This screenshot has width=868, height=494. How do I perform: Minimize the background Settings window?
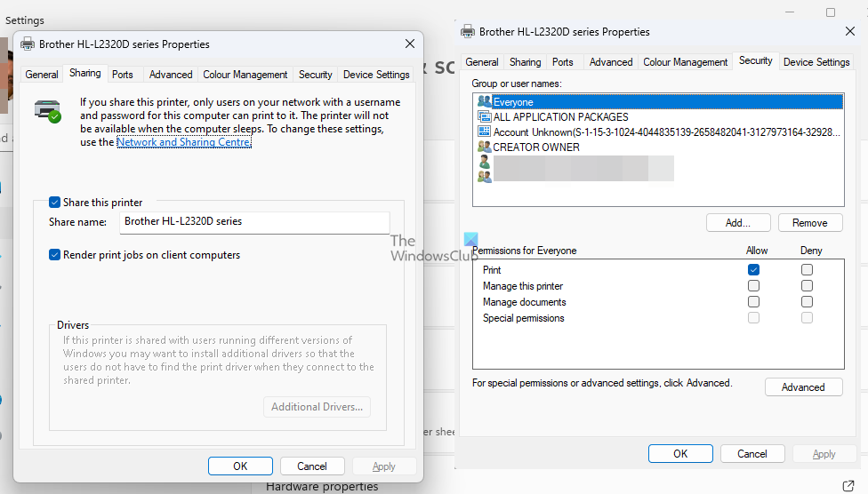(x=790, y=12)
